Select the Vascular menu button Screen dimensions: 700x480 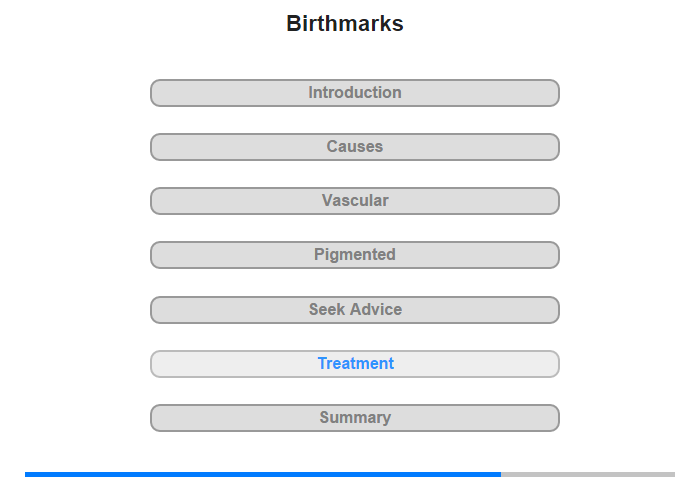point(354,201)
